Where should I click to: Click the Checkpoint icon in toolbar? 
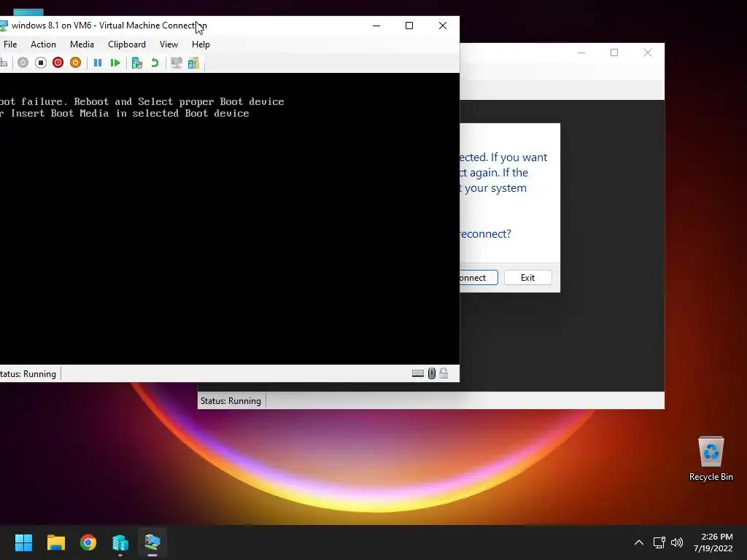(137, 63)
